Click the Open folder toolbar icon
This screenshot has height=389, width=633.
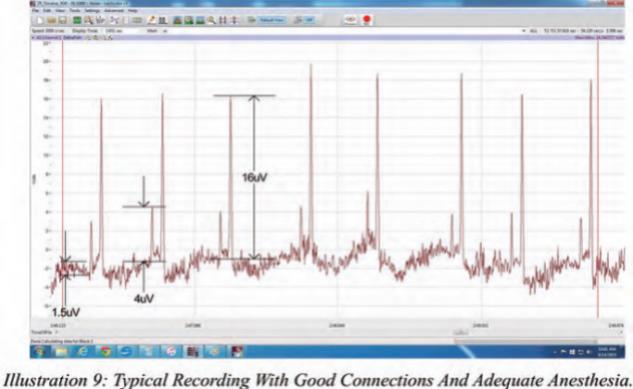[x=51, y=20]
